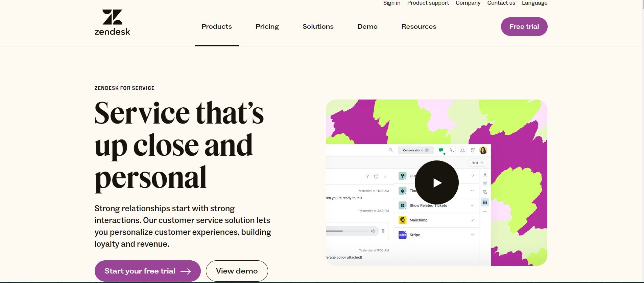The image size is (644, 283).
Task: Click the audio progress slider bar
Action: 347,231
